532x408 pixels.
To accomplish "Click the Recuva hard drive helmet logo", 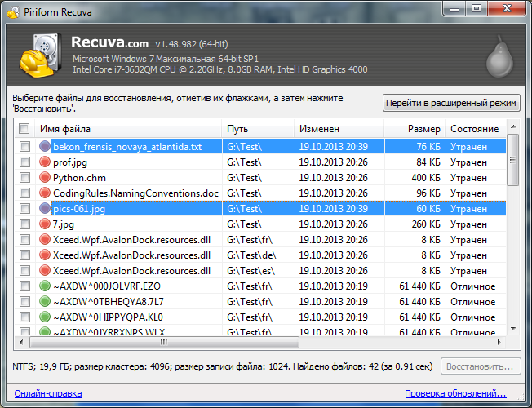I will 40,55.
